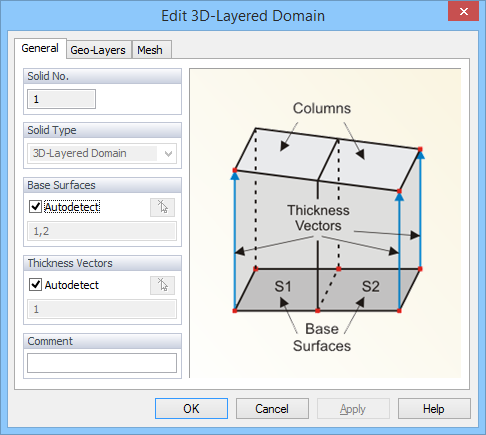
Task: Close the Edit 3D-Layered Domain dialog
Action: click(463, 12)
